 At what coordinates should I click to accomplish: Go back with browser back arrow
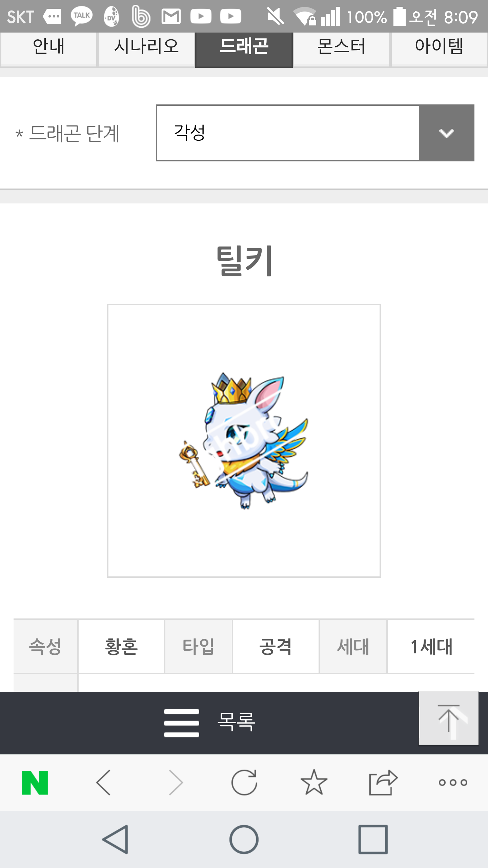(104, 783)
